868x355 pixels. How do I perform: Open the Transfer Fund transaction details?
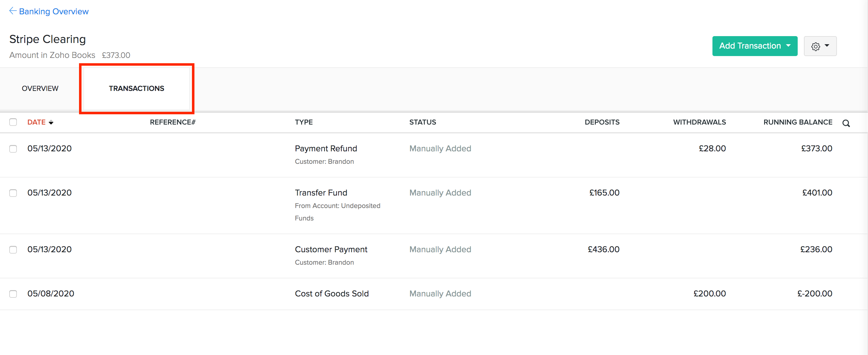[x=321, y=192]
